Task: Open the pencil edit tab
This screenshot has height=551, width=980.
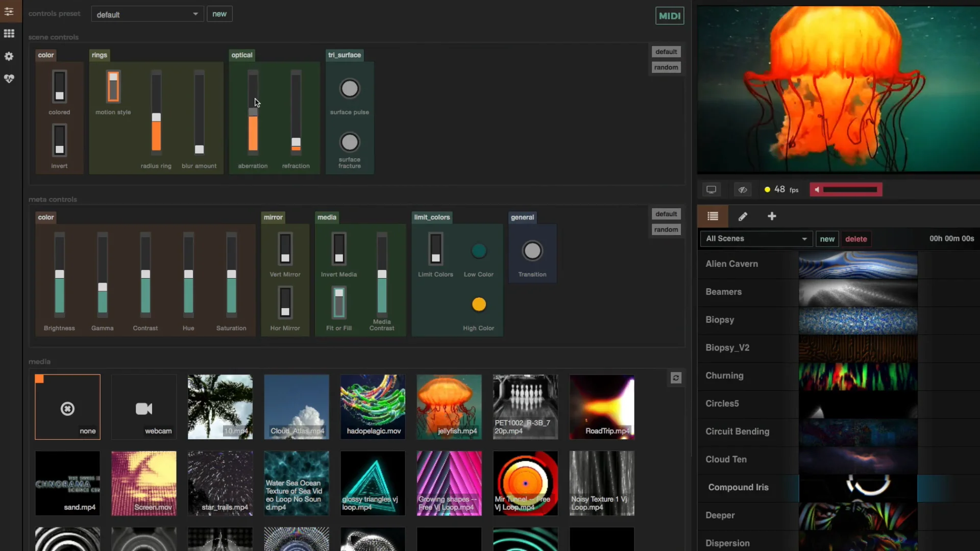Action: point(743,216)
